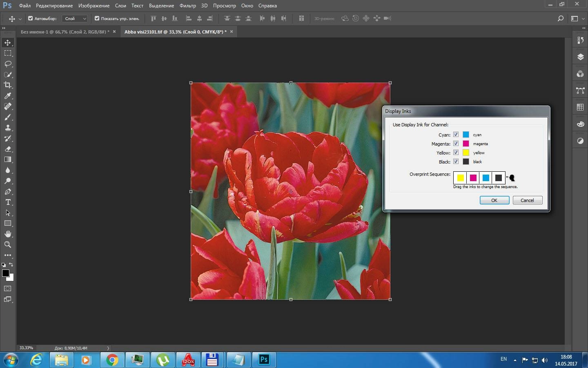
Task: Select the Rectangle shape tool
Action: click(x=8, y=223)
